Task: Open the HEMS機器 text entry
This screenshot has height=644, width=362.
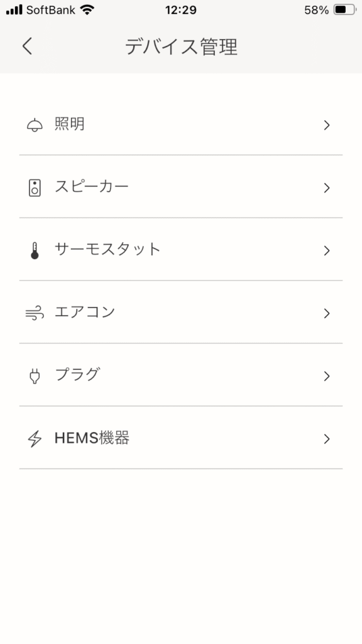Action: [x=92, y=438]
